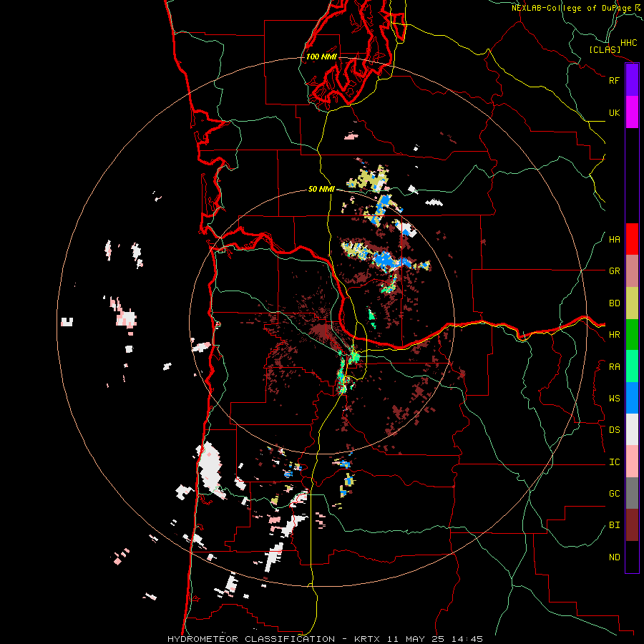Select the GR dusty pink legend swatch
Viewport: 644px width, 644px height.
[x=632, y=270]
